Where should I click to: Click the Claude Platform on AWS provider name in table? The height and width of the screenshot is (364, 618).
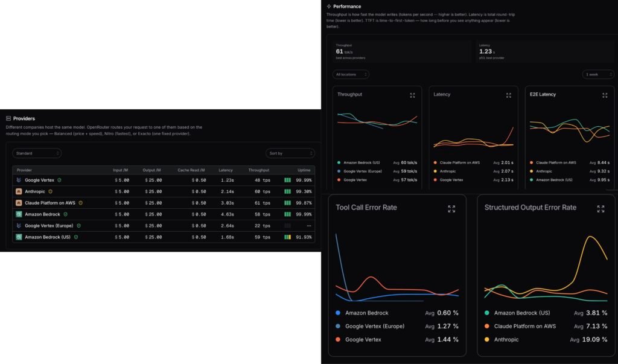49,203
